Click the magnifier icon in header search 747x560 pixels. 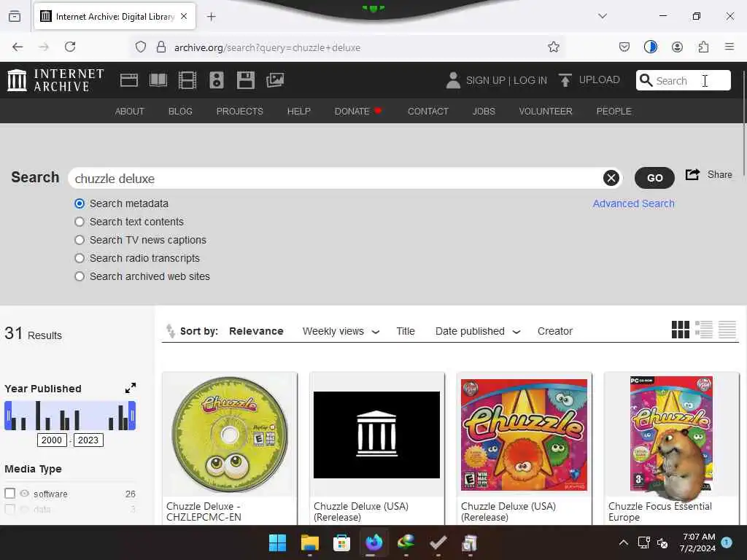tap(646, 80)
